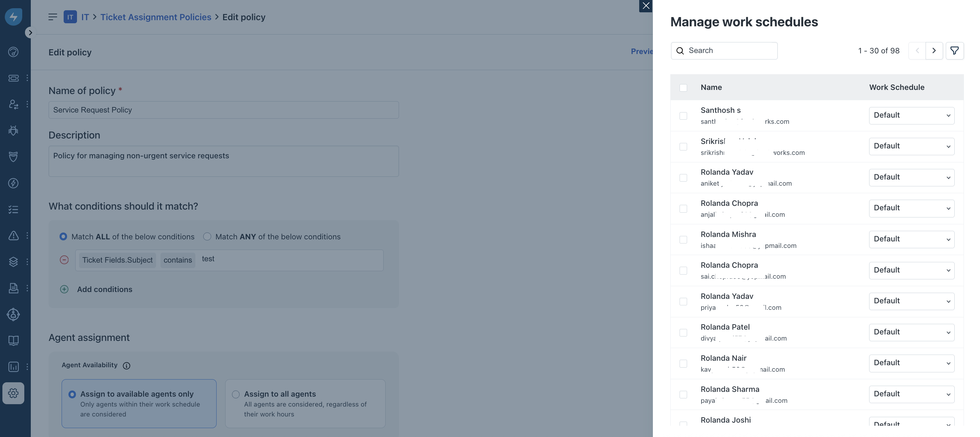The width and height of the screenshot is (980, 437).
Task: Click the work schedules Search field
Action: (731, 51)
